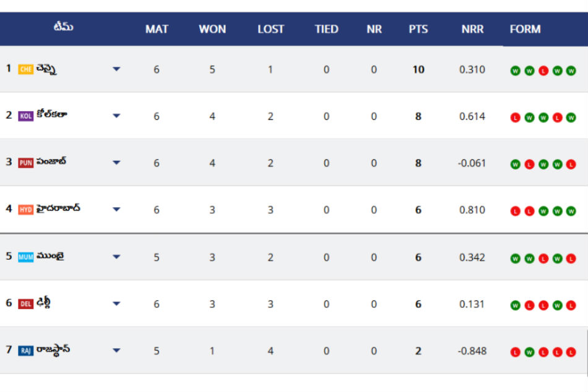
Task: Click the WON column header
Action: [212, 29]
